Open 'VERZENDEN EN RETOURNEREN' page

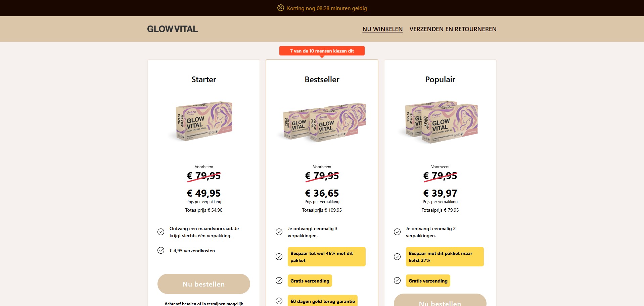(x=453, y=29)
